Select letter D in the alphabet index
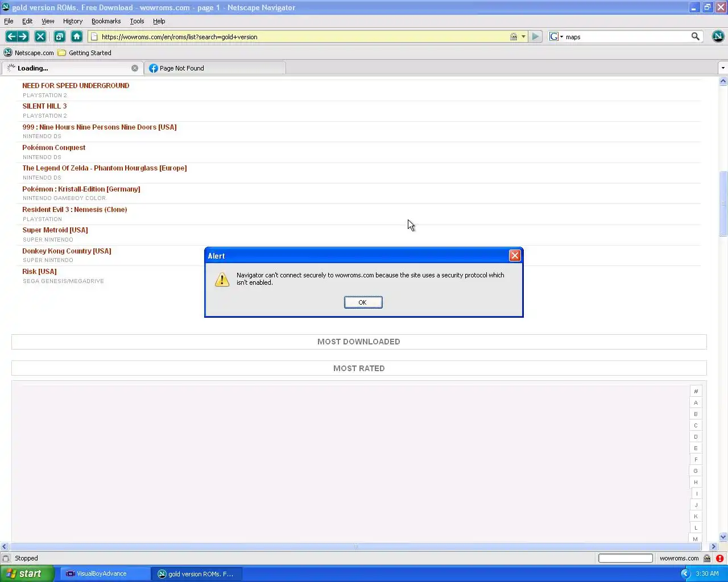This screenshot has width=728, height=582. 696,436
